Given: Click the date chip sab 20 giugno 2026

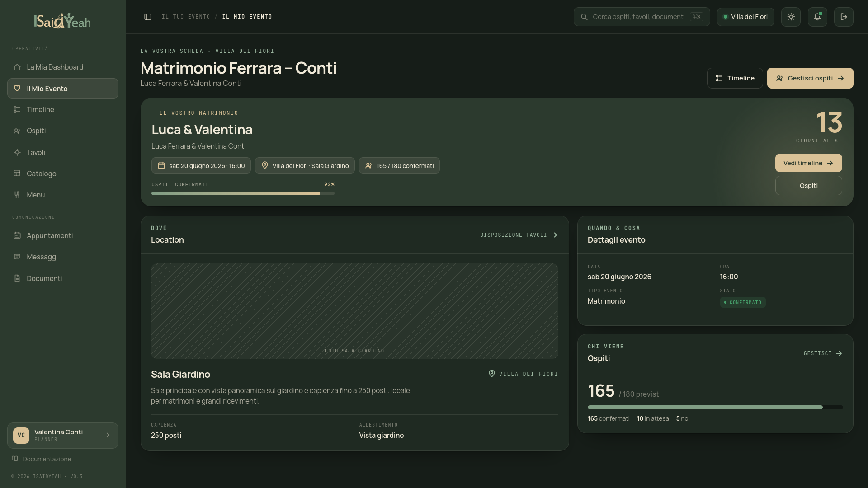Looking at the screenshot, I should point(201,165).
